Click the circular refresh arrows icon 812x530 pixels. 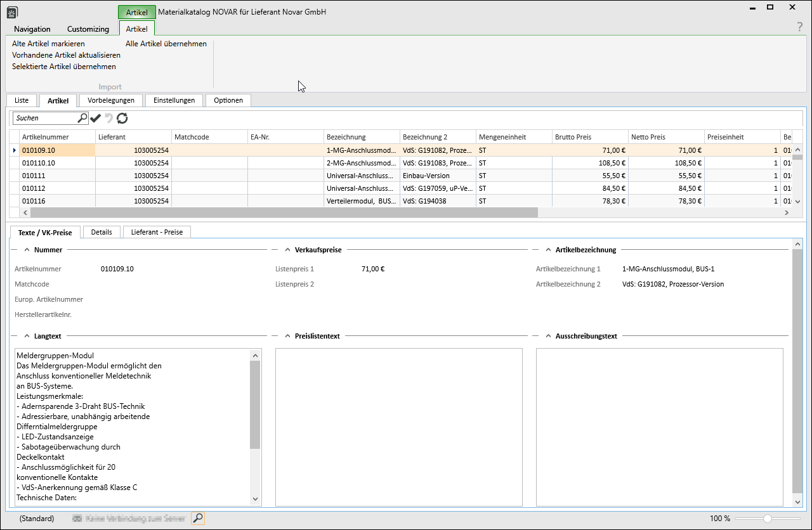click(122, 118)
